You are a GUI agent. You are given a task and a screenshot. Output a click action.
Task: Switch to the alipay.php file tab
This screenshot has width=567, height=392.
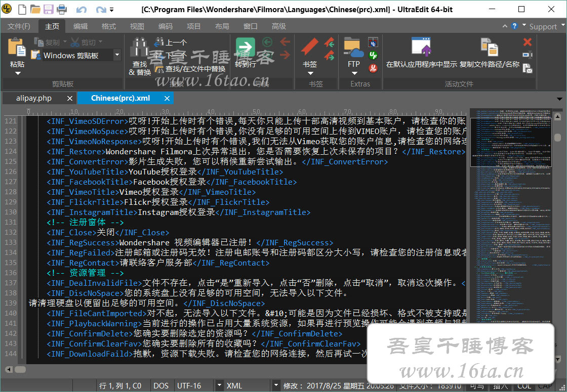pos(33,98)
